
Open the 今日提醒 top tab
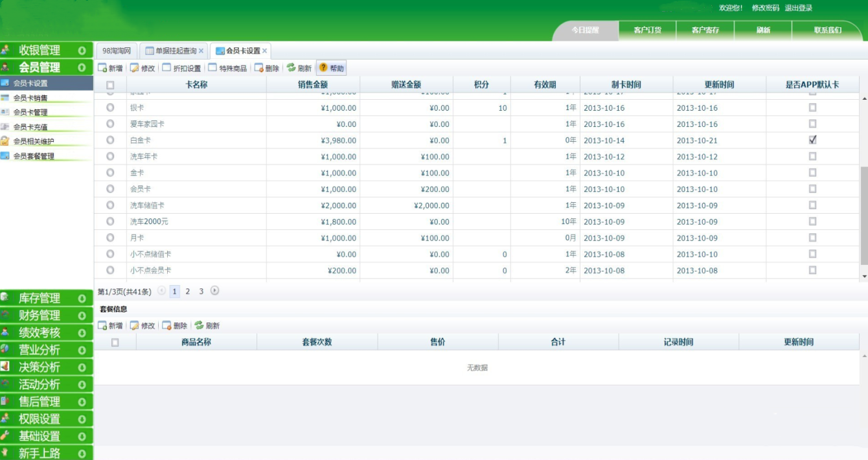[585, 30]
